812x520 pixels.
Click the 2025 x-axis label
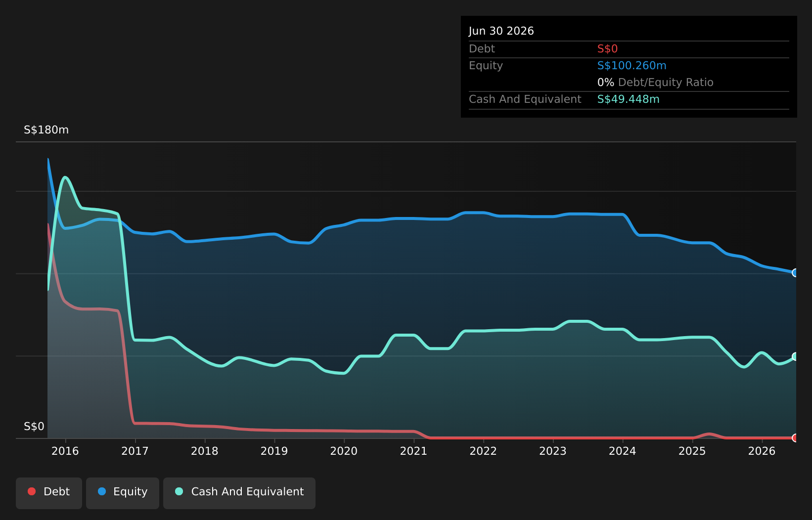point(692,451)
